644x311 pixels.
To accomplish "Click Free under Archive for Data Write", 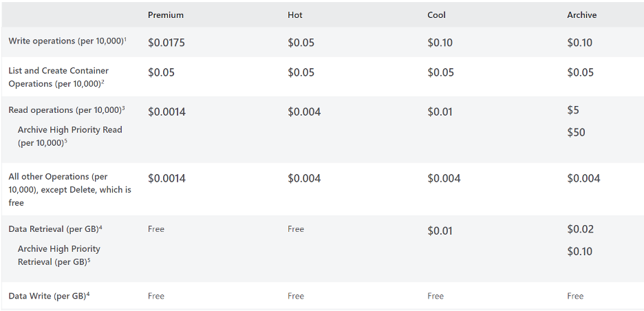I will coord(575,296).
